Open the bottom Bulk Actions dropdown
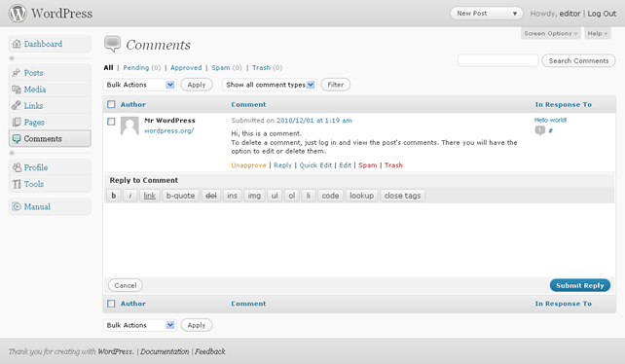Screen dimensions: 625x364 [x=140, y=325]
